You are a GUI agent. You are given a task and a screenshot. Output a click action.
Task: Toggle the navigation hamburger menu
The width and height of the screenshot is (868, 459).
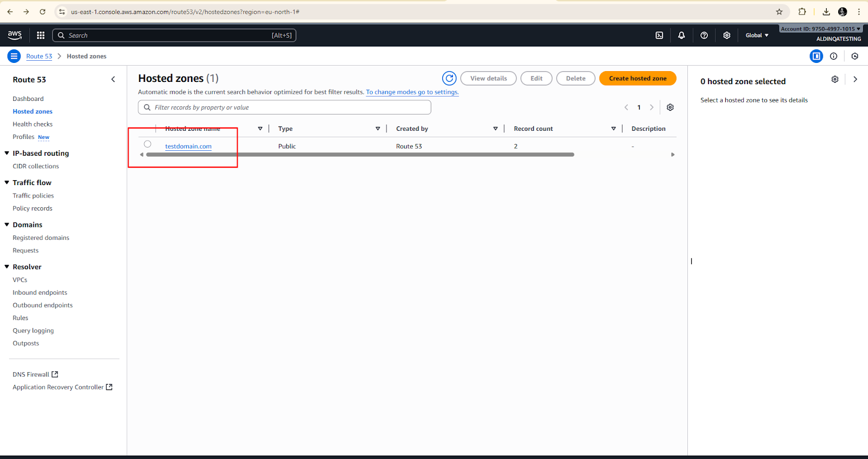pyautogui.click(x=14, y=56)
